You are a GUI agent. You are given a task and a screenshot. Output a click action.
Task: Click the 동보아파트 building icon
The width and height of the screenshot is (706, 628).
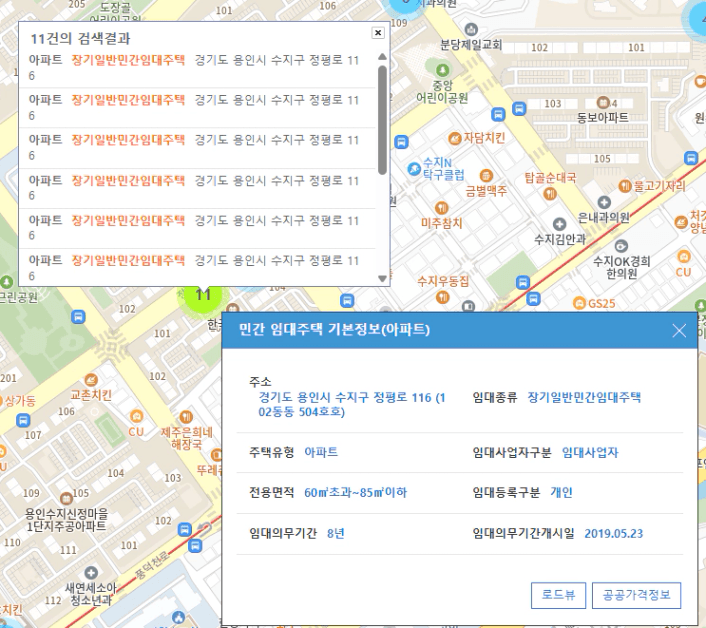tap(603, 102)
